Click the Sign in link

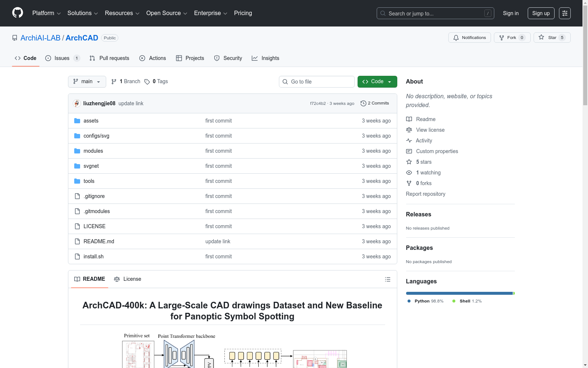[511, 13]
